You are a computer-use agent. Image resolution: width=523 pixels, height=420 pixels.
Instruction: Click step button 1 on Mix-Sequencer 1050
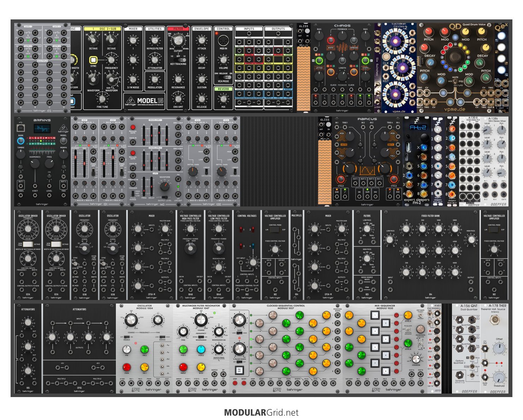pyautogui.click(x=374, y=315)
